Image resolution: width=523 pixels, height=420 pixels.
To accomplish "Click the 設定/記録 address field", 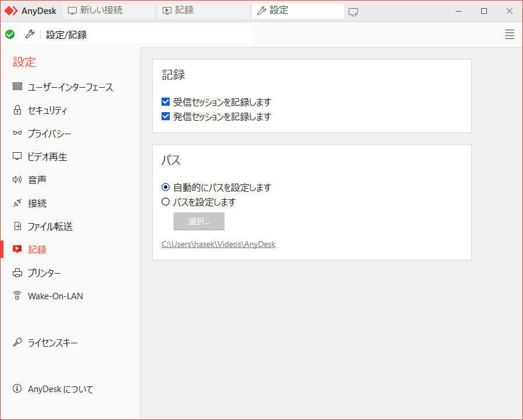I will point(135,34).
